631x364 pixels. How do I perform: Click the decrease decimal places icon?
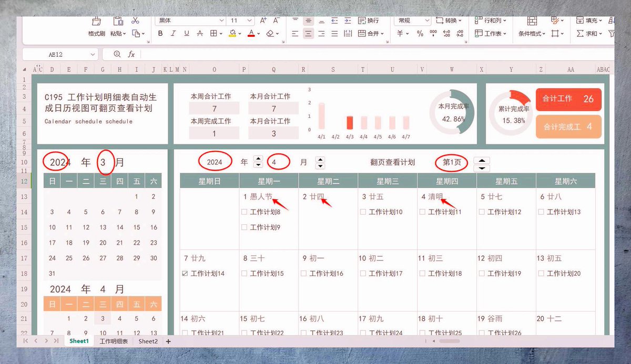pos(460,33)
